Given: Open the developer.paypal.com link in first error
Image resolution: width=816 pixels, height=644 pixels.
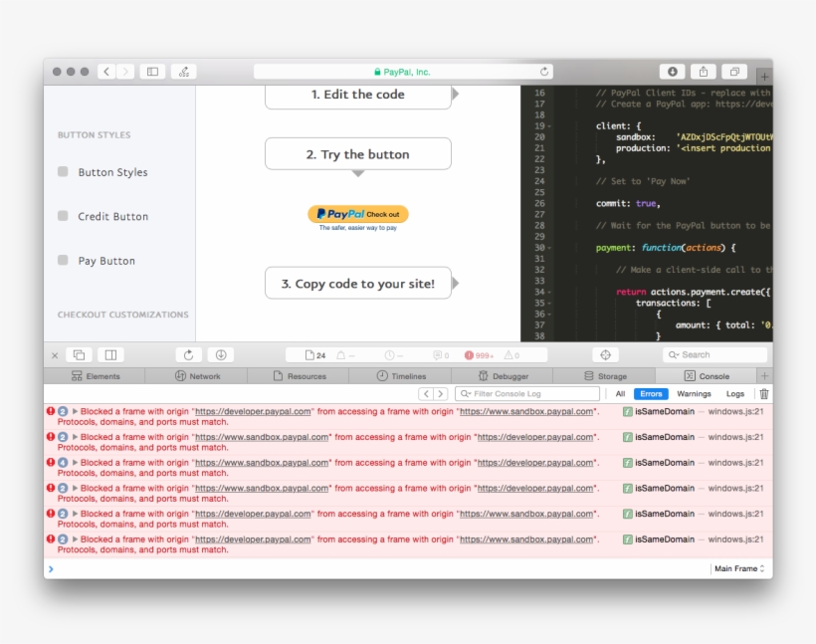Looking at the screenshot, I should [245, 411].
